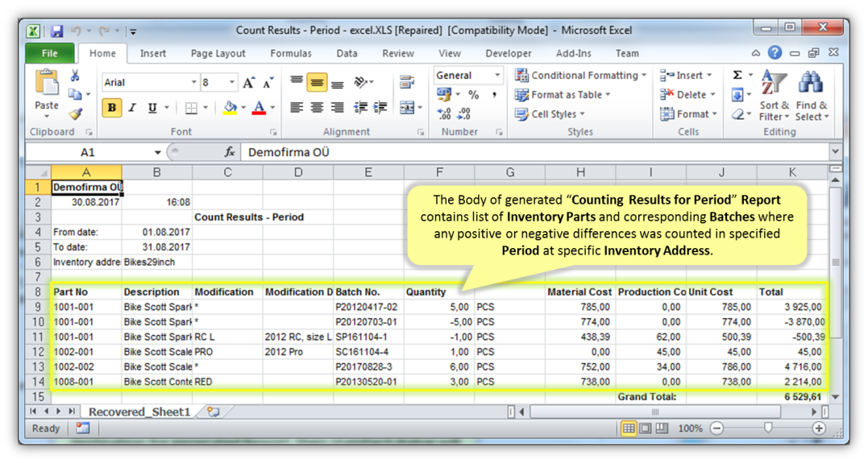
Task: Center text horizontally
Action: tap(317, 108)
